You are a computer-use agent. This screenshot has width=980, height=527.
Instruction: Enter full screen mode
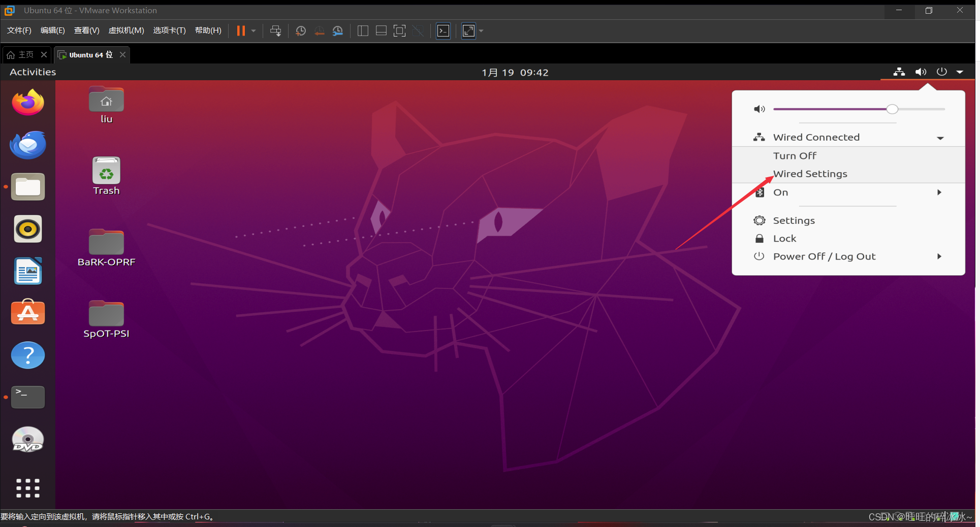click(400, 31)
